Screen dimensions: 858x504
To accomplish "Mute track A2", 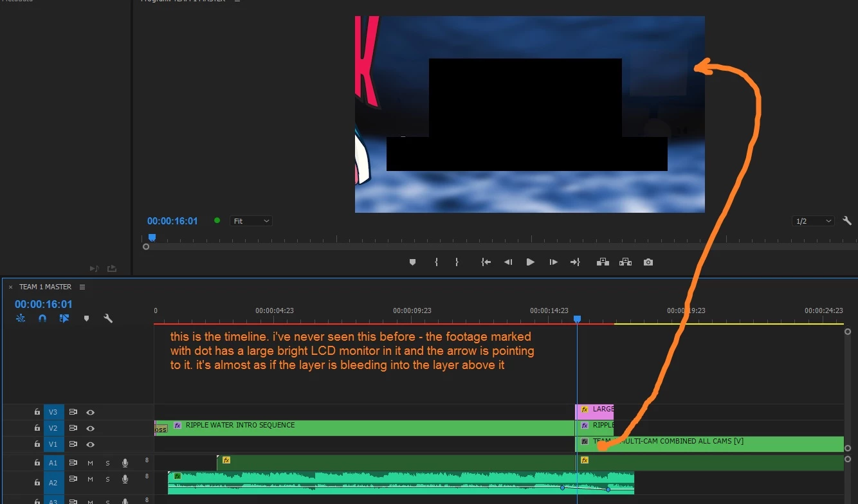I will click(91, 480).
